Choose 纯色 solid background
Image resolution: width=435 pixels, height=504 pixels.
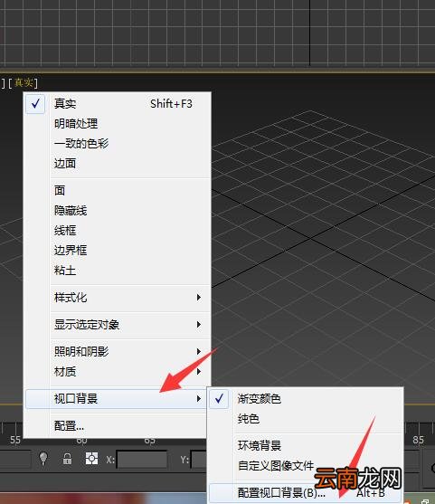pos(306,419)
